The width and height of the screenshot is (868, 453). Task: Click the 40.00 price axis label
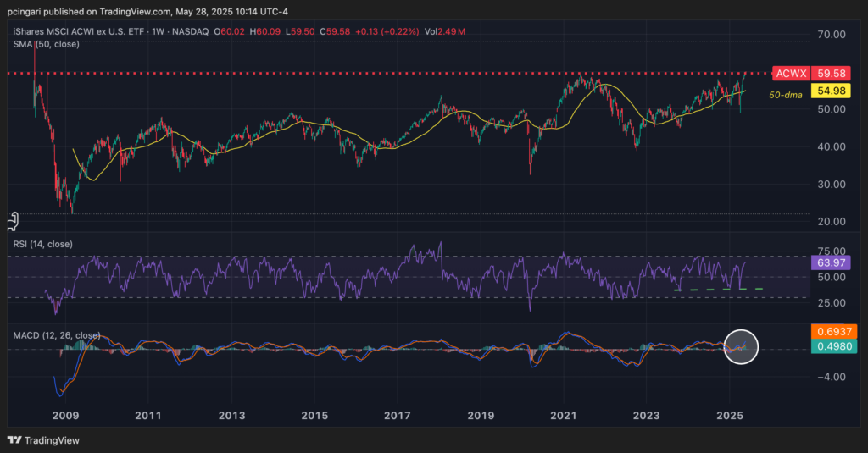(832, 146)
